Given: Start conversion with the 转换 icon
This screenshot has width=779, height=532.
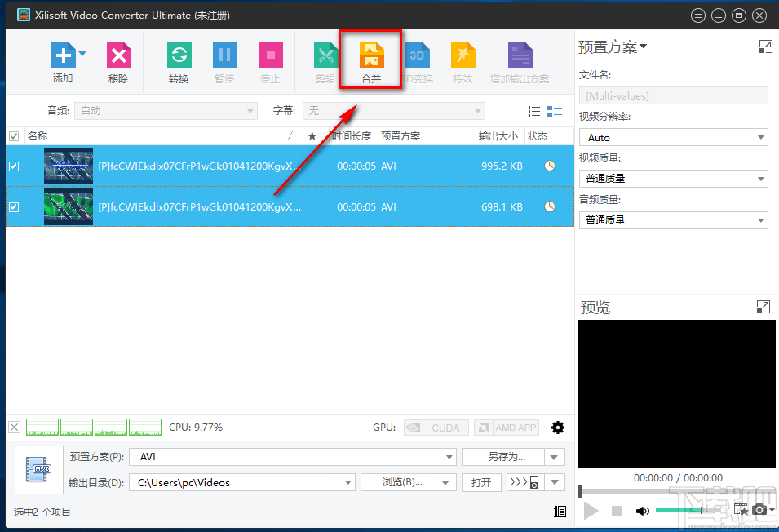Looking at the screenshot, I should (179, 55).
